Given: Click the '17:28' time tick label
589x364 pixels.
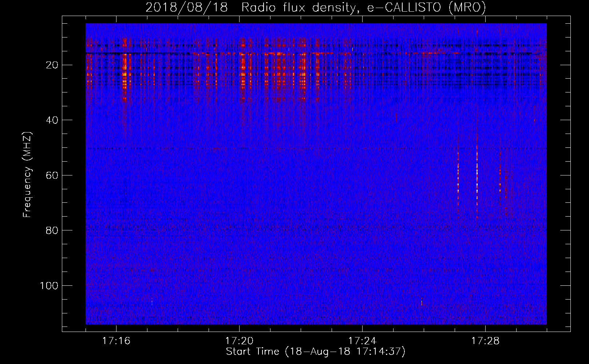Looking at the screenshot, I should [485, 341].
